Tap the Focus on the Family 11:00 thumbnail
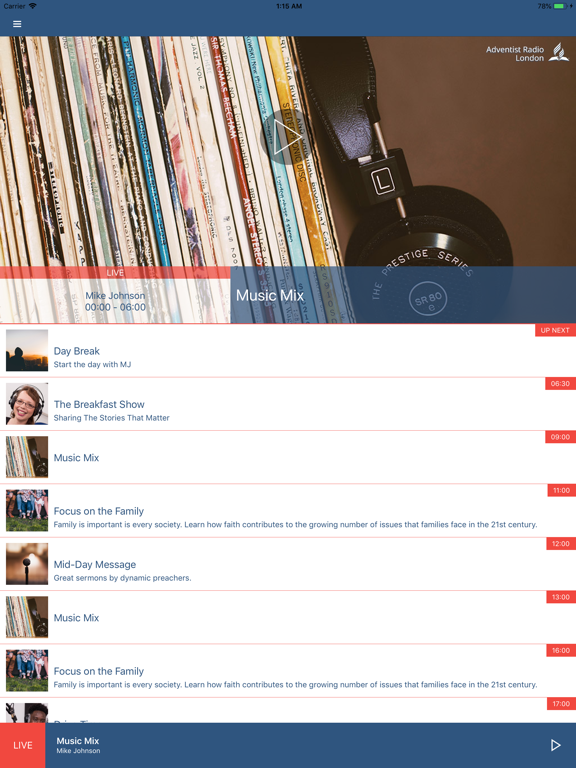576x768 pixels. [x=27, y=510]
